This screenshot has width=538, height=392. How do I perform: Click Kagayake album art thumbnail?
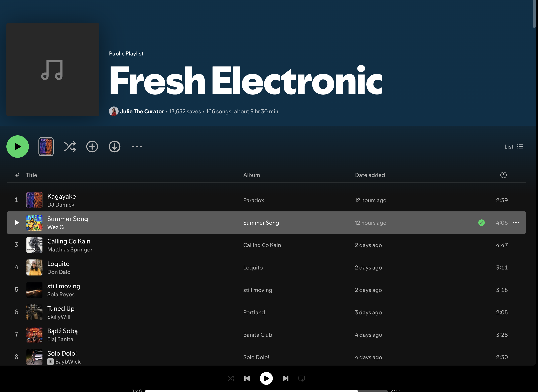34,200
